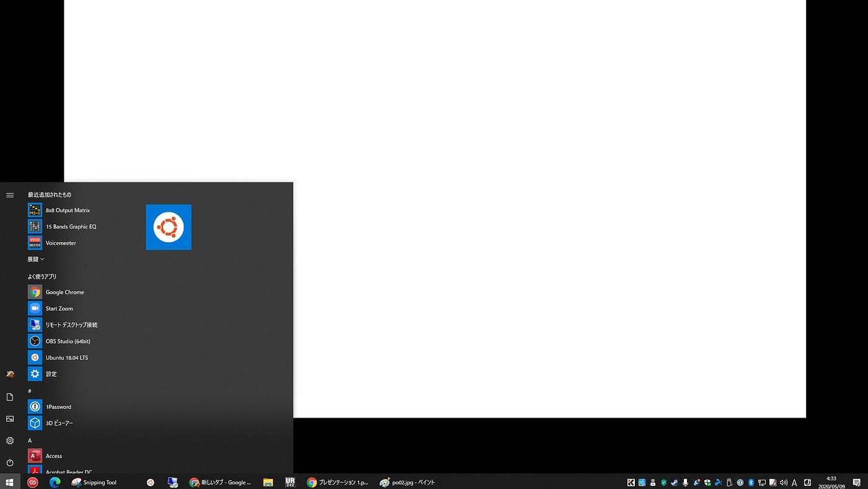Click the microphone tray icon
The width and height of the screenshot is (868, 489).
tap(685, 482)
